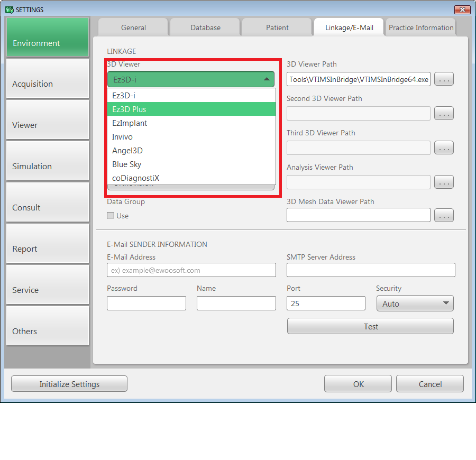Open the Security Auto dropdown
This screenshot has height=460, width=476.
415,303
